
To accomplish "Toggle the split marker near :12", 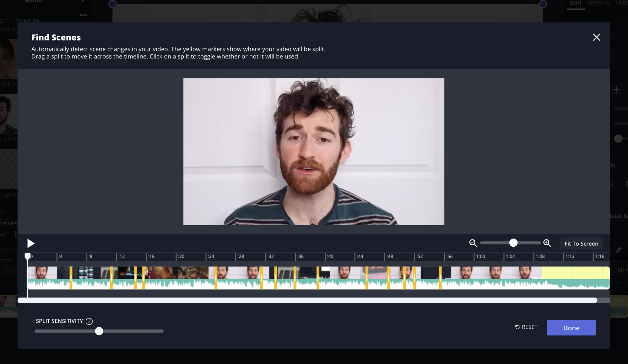I will 111,278.
